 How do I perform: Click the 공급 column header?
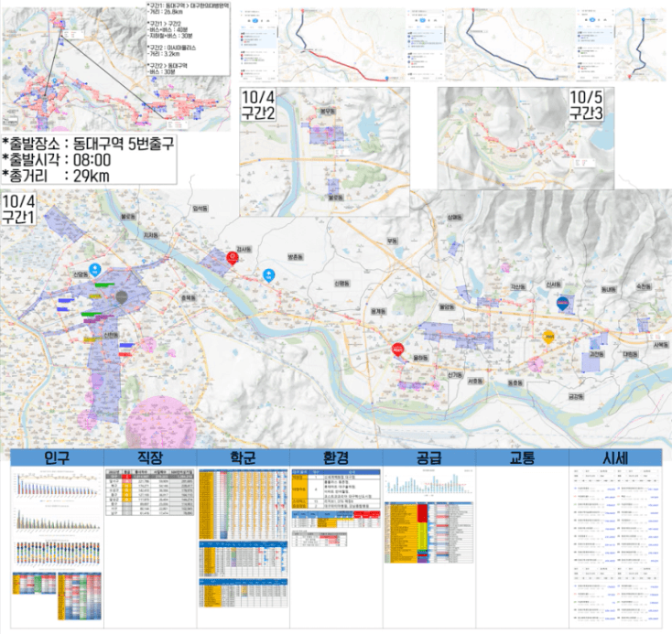tap(428, 457)
